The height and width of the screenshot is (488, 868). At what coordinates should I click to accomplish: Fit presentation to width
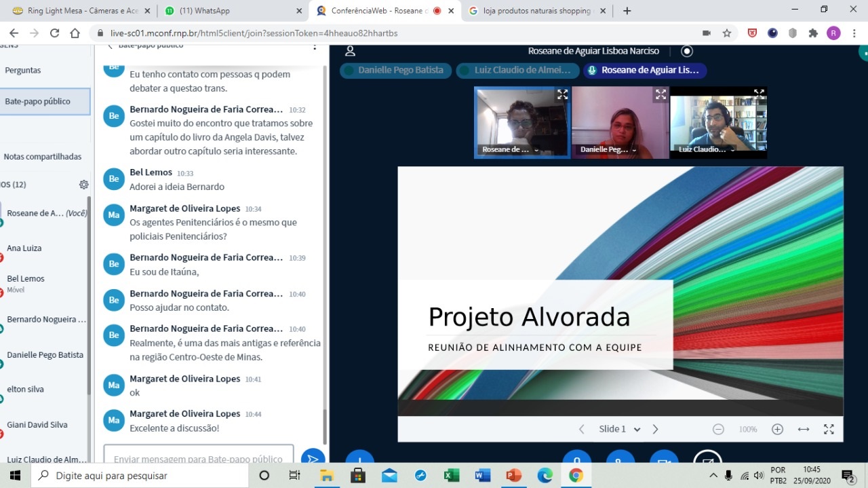[x=804, y=429]
